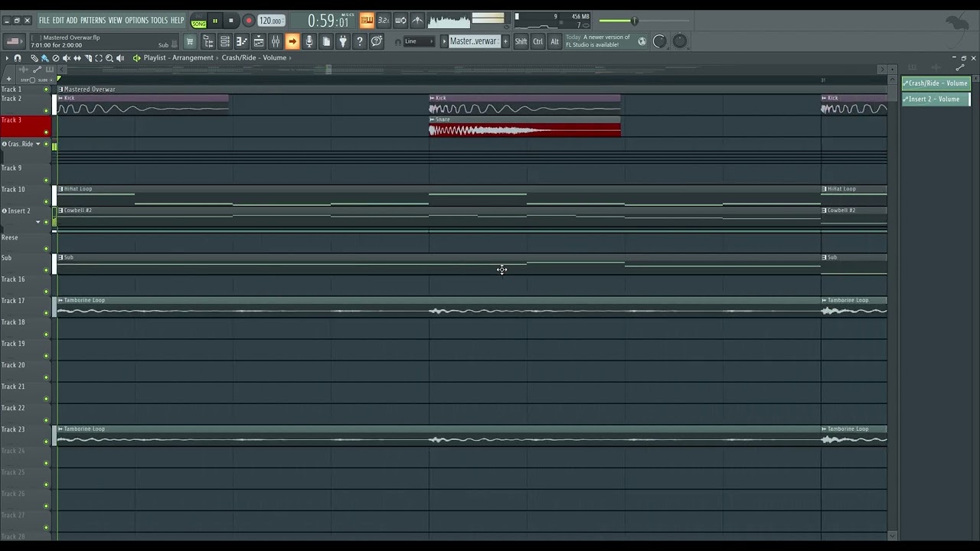
Task: Open the FILE menu
Action: [44, 20]
